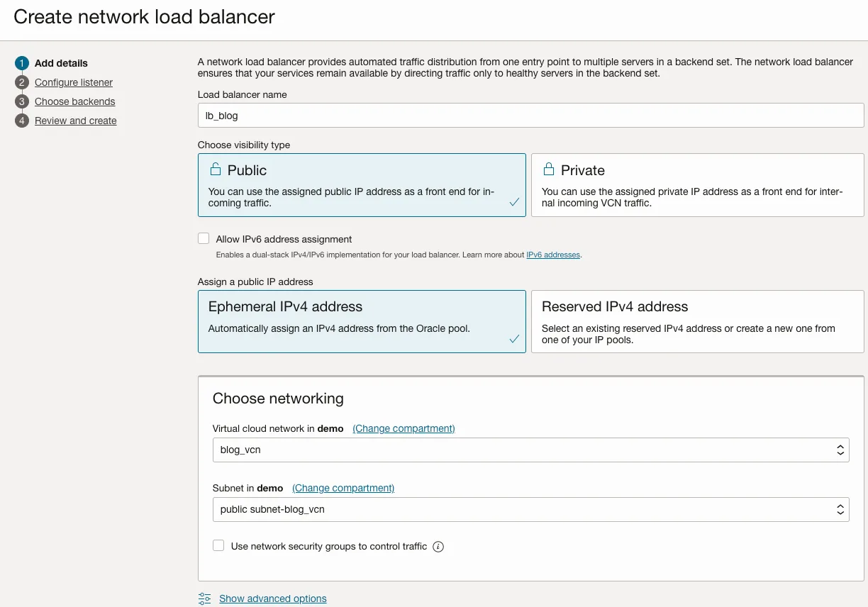
Task: Click the sliders icon beside advanced options
Action: [x=205, y=598]
